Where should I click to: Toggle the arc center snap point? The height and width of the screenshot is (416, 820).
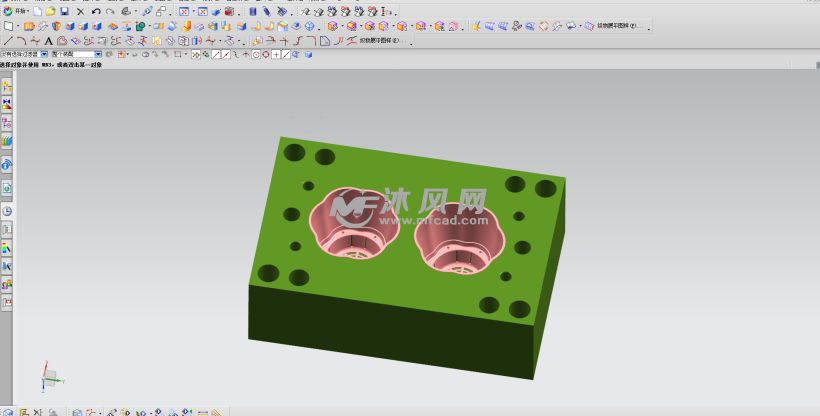(256, 54)
